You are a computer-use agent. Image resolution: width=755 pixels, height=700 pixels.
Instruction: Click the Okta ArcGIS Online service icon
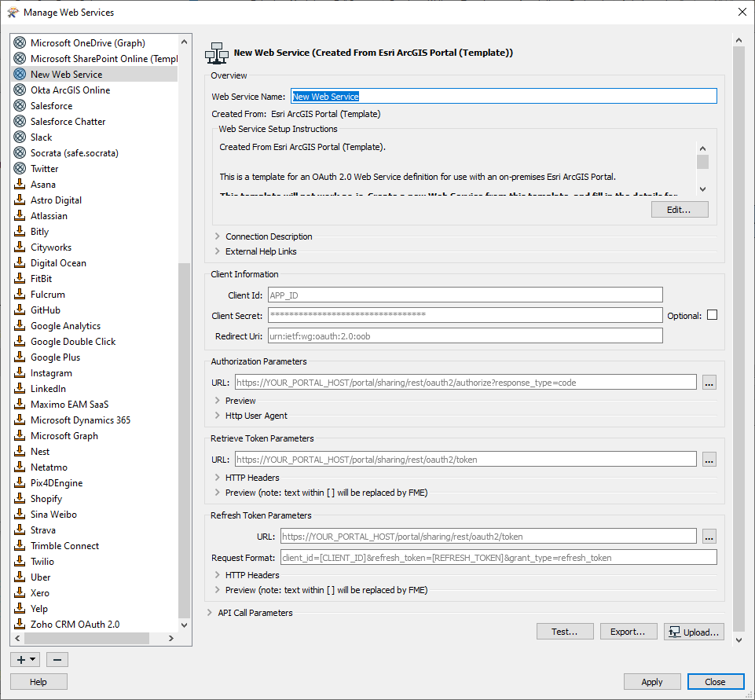pyautogui.click(x=20, y=90)
